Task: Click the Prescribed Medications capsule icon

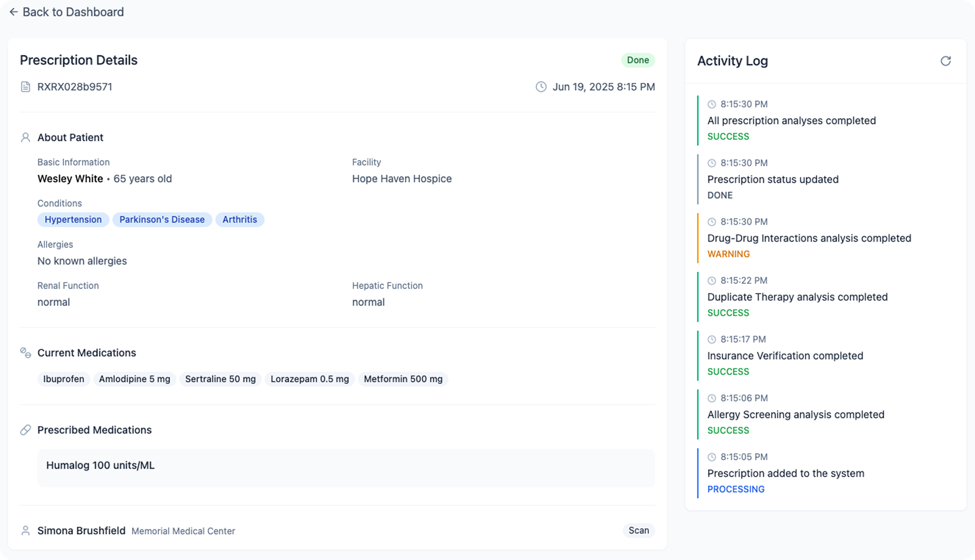Action: click(x=25, y=430)
